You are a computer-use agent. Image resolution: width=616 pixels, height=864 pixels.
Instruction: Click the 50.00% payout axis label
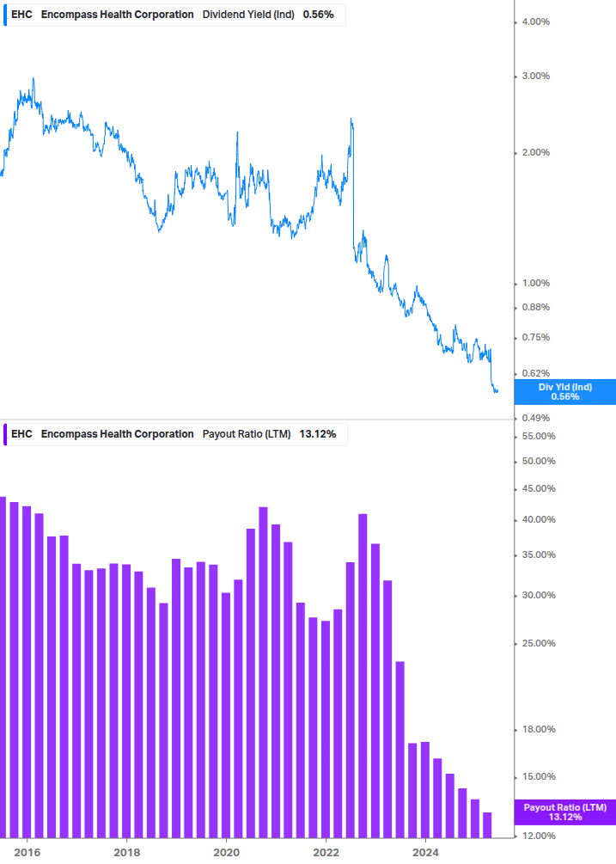tap(539, 461)
